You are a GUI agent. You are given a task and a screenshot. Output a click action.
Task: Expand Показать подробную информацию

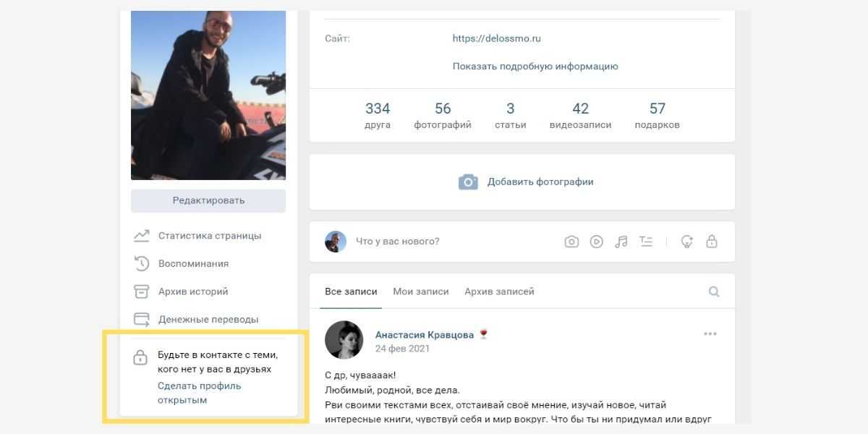point(535,66)
